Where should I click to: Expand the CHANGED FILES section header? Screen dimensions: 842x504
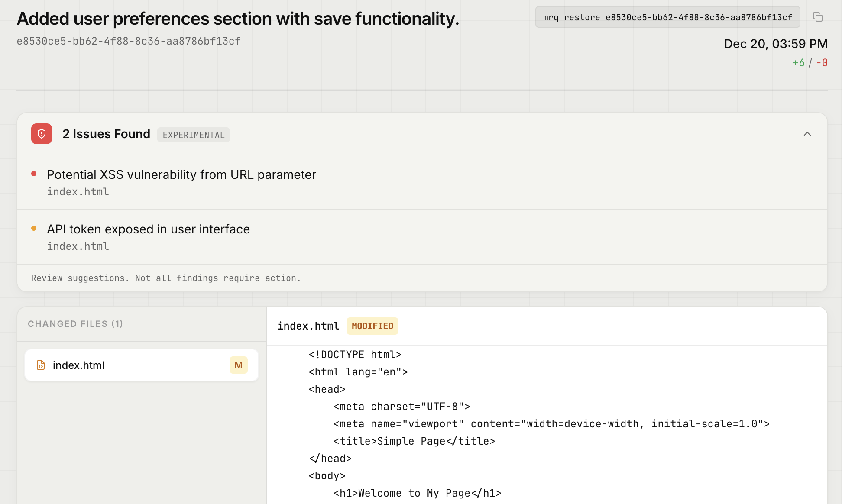click(x=75, y=323)
